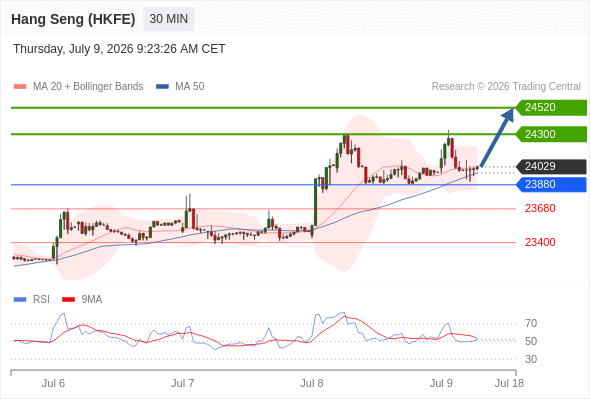Click the 23680 red support label
Screen dimensions: 590x400
click(540, 208)
